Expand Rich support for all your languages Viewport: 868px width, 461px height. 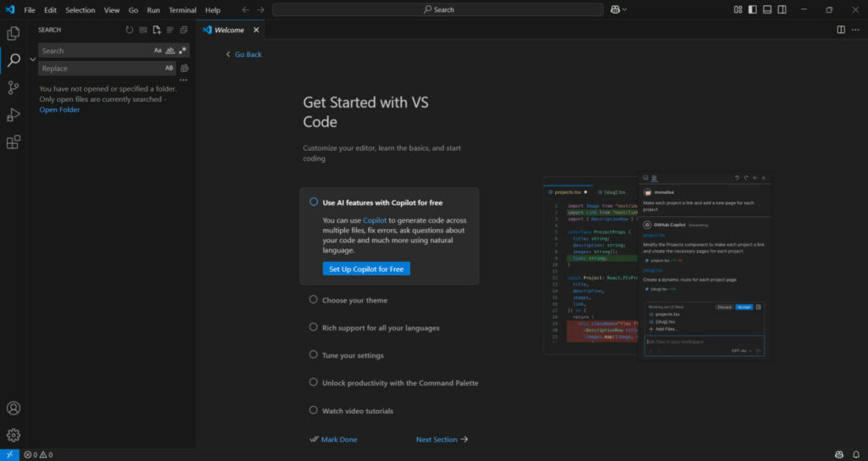pos(381,328)
